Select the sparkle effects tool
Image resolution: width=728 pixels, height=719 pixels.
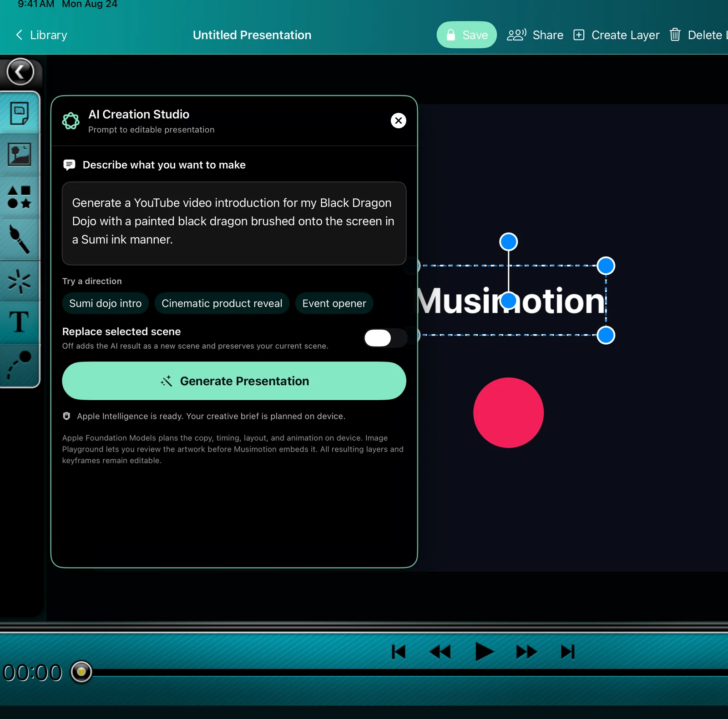[x=20, y=281]
